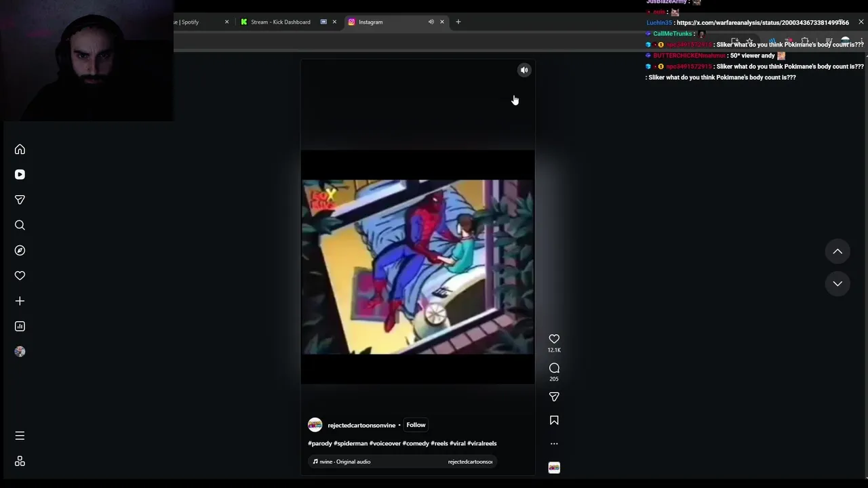The image size is (868, 488).
Task: Click the #viral hashtag
Action: [458, 443]
